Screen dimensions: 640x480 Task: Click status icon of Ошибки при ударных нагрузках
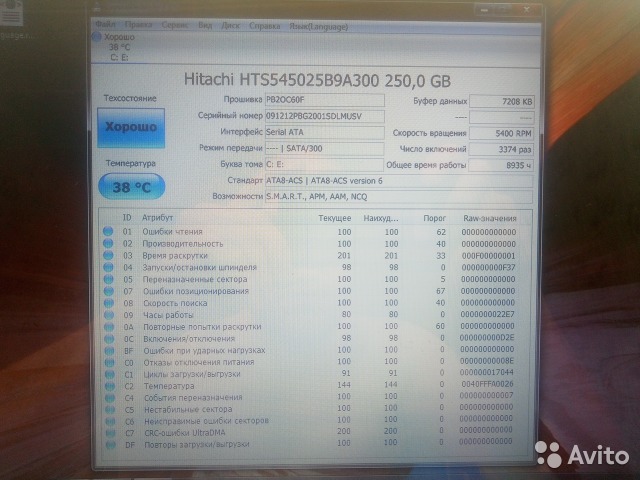point(109,350)
